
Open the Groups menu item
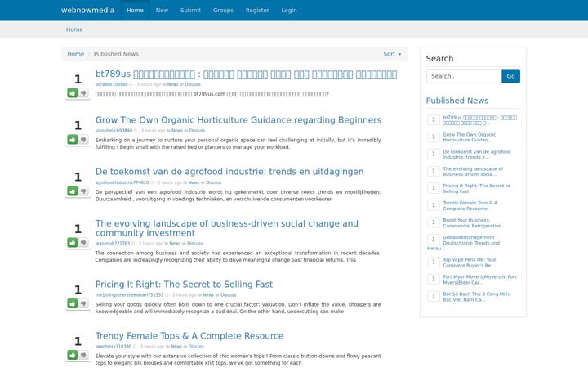223,10
